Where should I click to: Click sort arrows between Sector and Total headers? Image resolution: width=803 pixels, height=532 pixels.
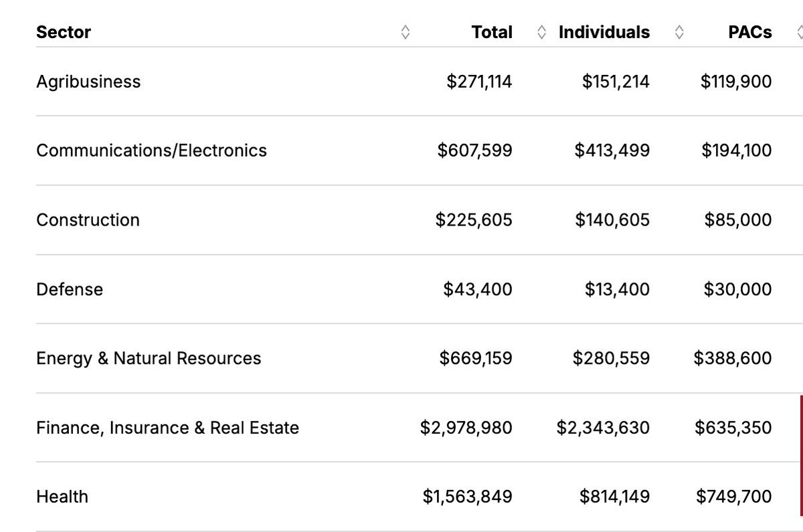(x=405, y=32)
